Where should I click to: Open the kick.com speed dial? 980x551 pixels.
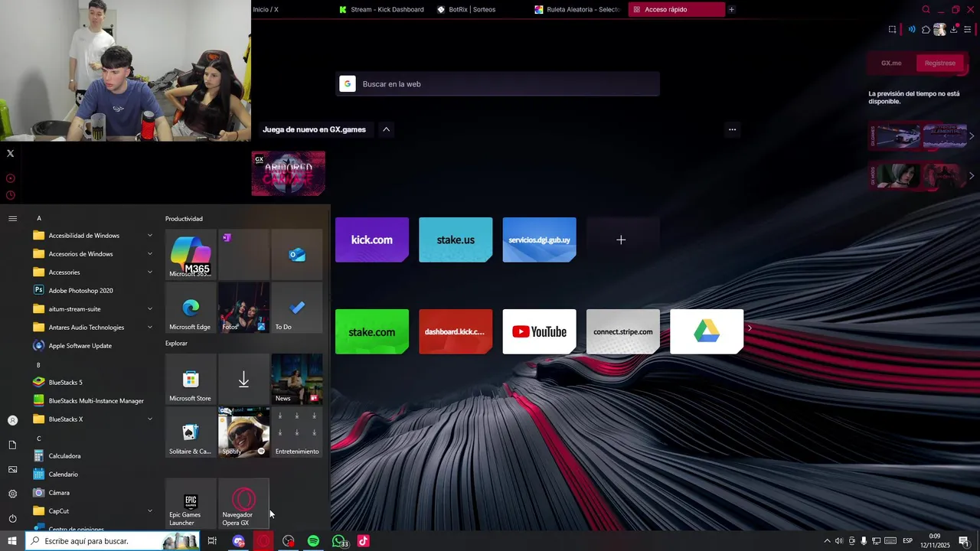(372, 240)
